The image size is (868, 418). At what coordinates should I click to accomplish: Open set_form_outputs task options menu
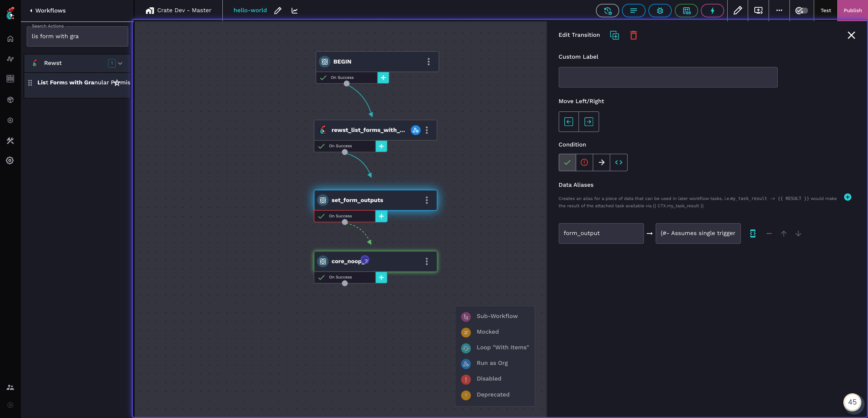pyautogui.click(x=427, y=200)
